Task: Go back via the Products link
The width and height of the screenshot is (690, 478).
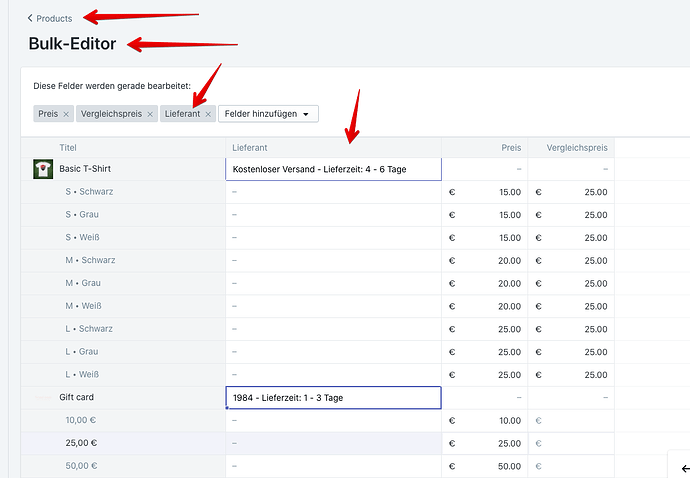Action: (54, 18)
